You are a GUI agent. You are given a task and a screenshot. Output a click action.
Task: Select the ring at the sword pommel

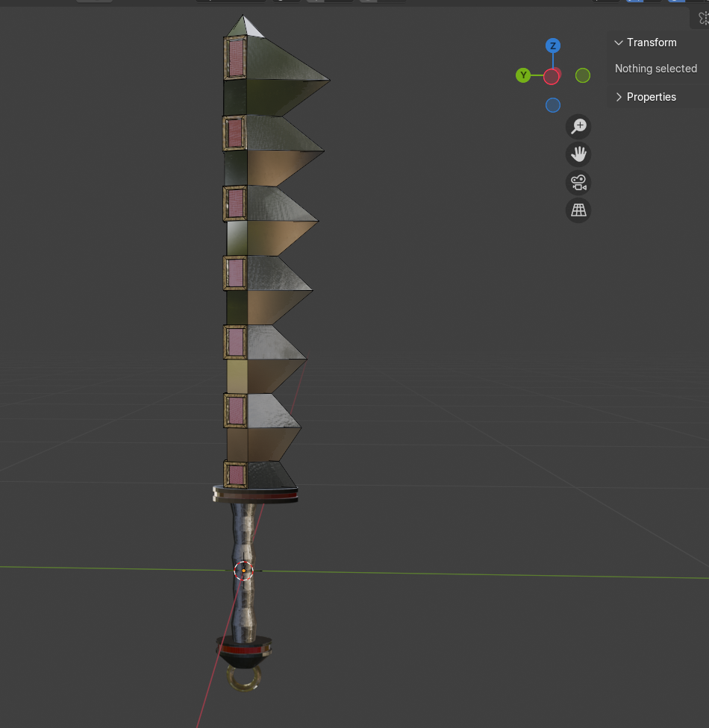coord(243,678)
